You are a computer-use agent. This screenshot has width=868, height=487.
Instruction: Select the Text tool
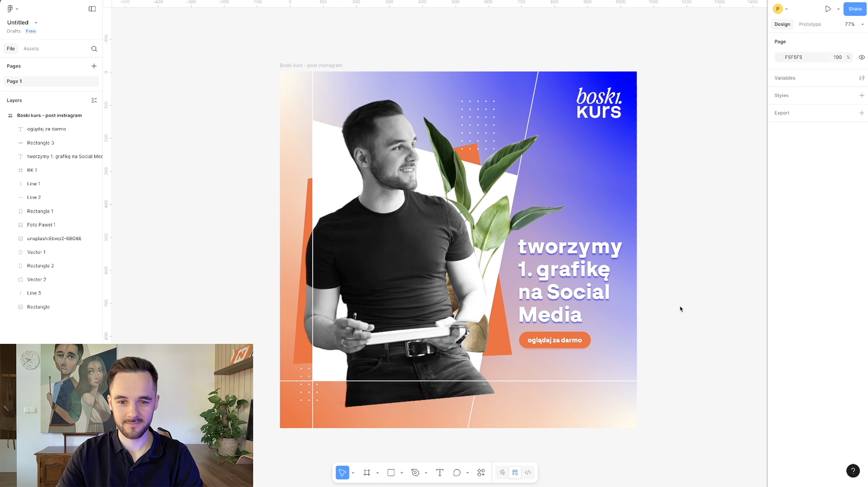pyautogui.click(x=440, y=473)
